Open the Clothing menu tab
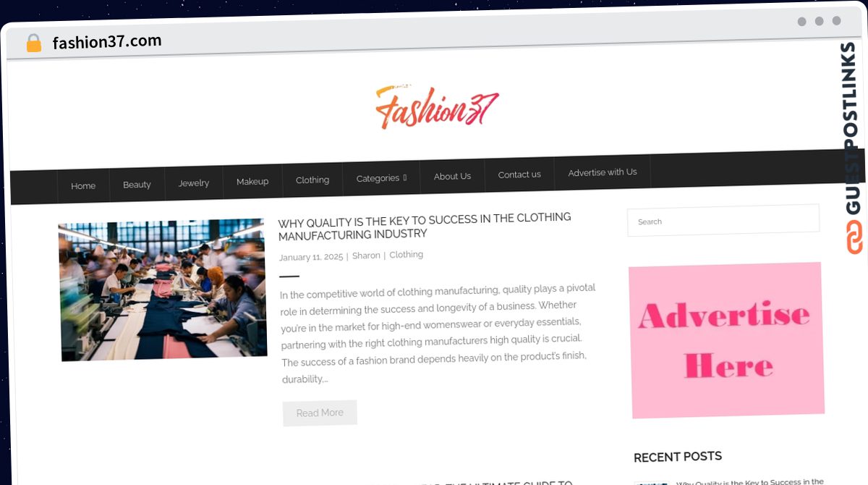This screenshot has height=485, width=868. click(x=312, y=180)
